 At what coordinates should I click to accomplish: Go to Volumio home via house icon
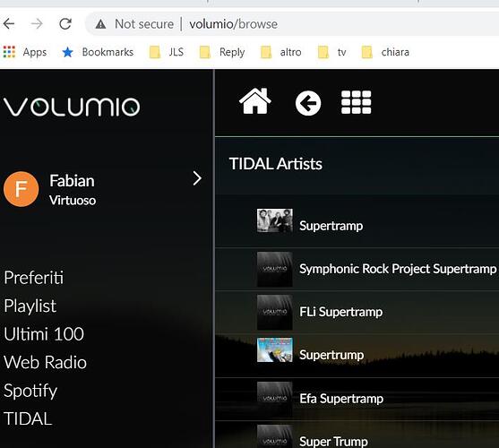coord(255,101)
